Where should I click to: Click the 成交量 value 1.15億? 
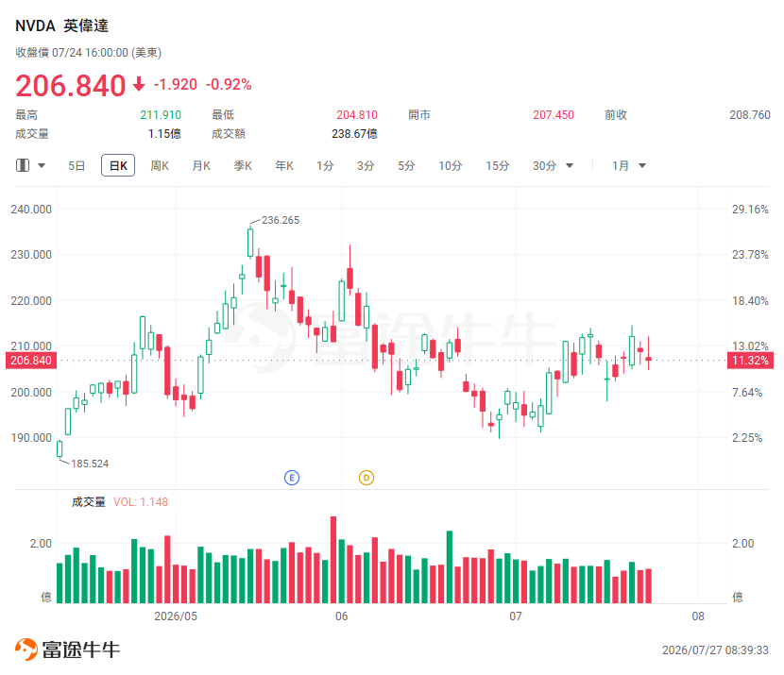coord(164,134)
